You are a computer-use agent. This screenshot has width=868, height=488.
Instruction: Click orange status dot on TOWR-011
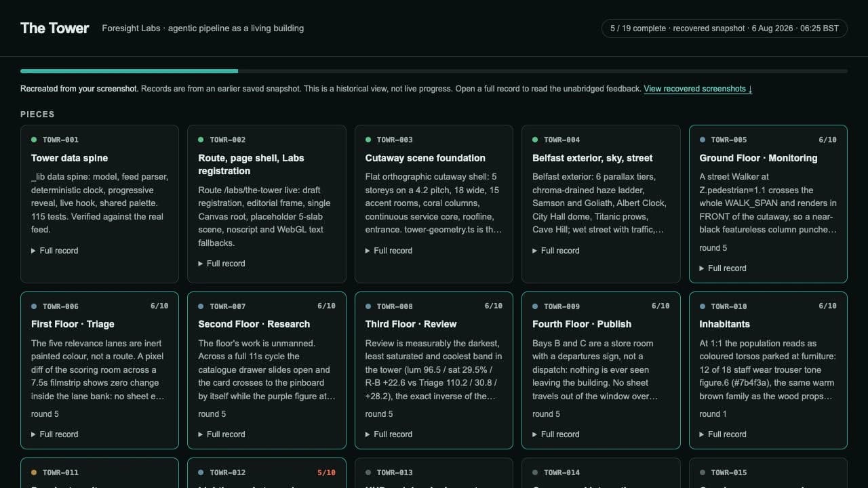click(34, 472)
